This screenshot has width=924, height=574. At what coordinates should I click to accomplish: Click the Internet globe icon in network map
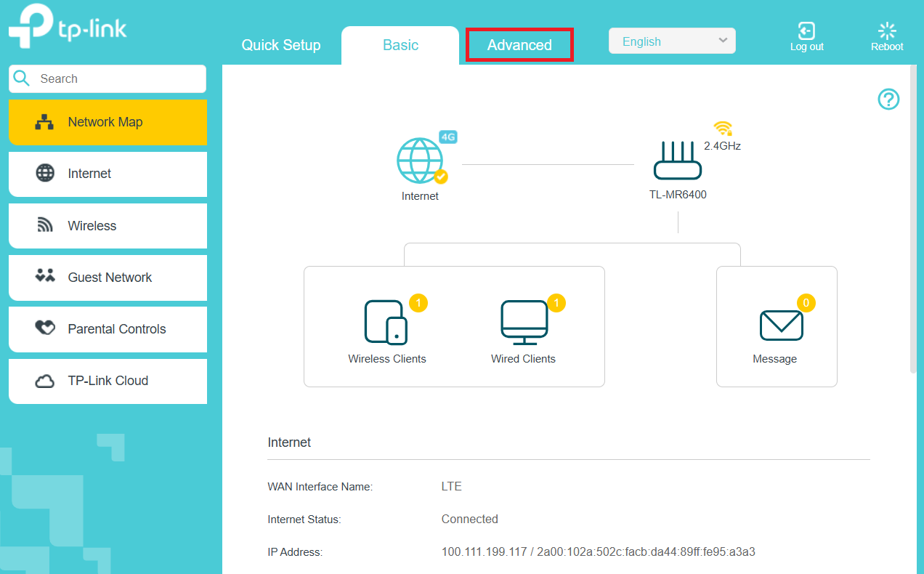click(x=420, y=161)
